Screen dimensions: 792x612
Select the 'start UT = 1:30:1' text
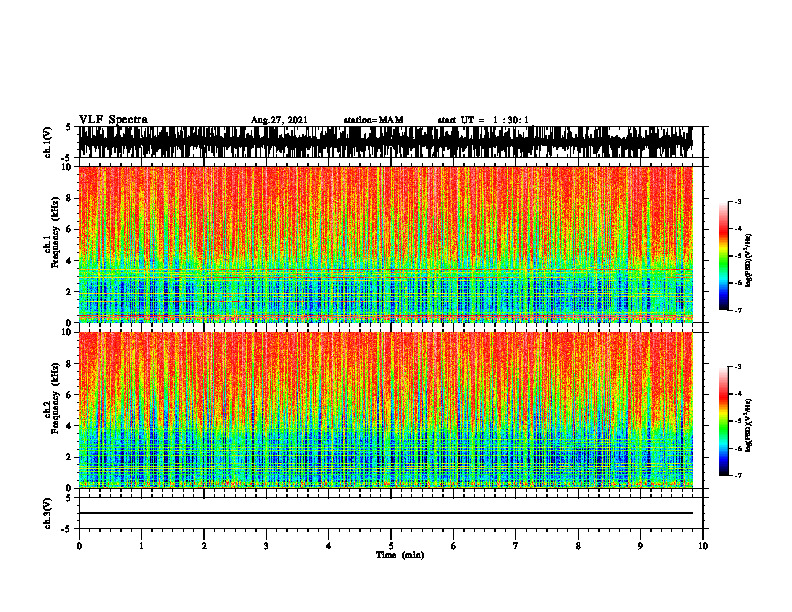(483, 120)
